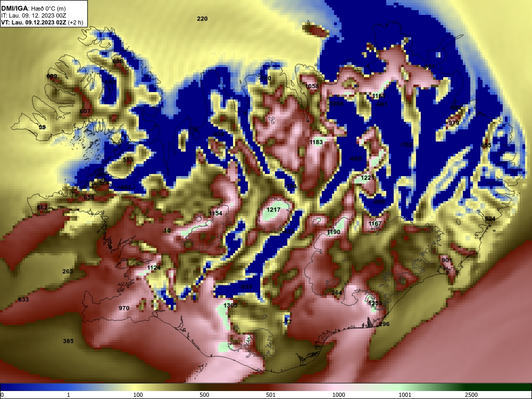Select the 609 value label
This screenshot has width=532, height=399.
pos(52,76)
